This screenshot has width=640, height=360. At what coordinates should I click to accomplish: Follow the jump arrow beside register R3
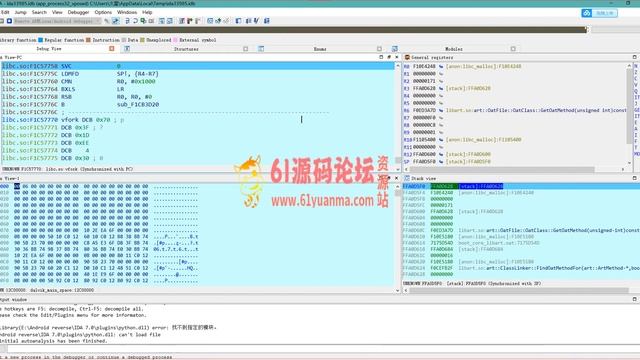click(x=441, y=89)
